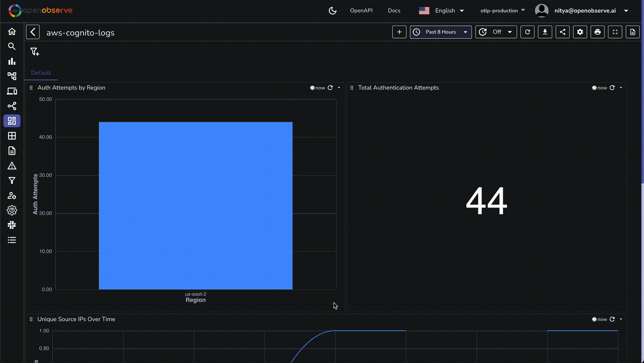The width and height of the screenshot is (644, 363).
Task: Select the highlighted Dashboards sidebar icon
Action: point(12,121)
